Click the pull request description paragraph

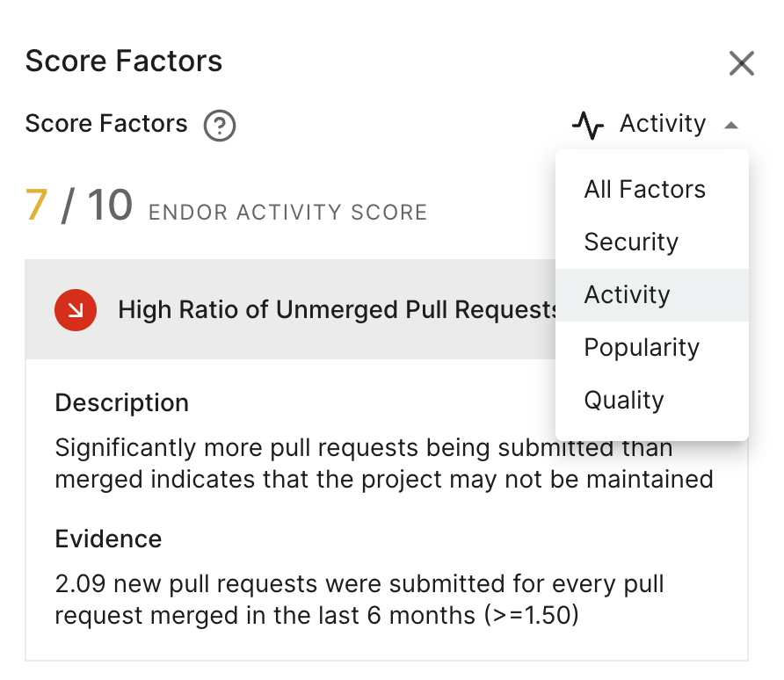[x=383, y=464]
